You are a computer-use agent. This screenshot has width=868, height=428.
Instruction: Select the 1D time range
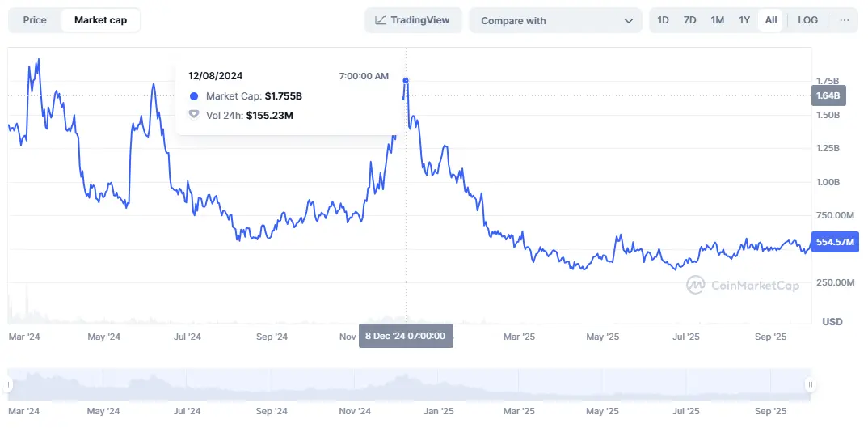663,20
